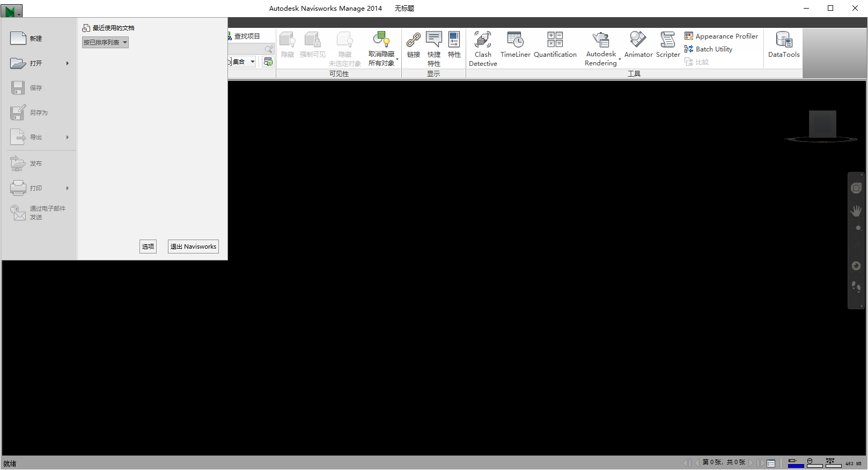Image resolution: width=868 pixels, height=470 pixels.
Task: Open Clash Detective tool
Action: (483, 49)
